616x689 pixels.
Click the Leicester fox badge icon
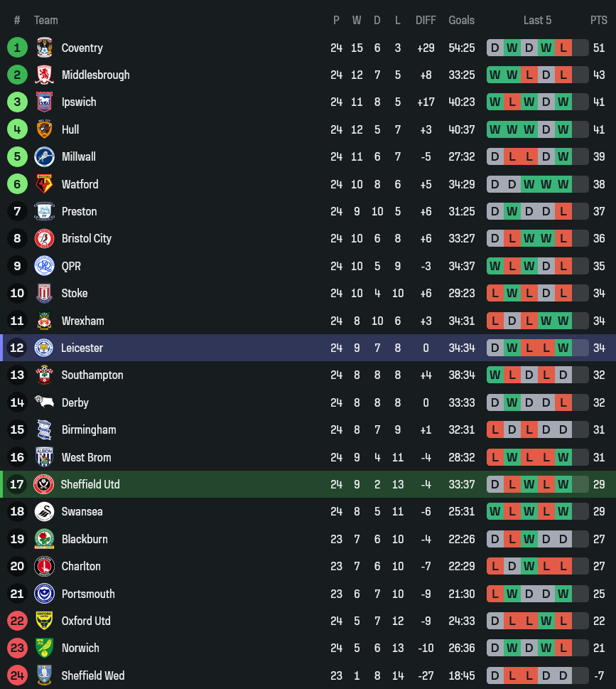44,348
